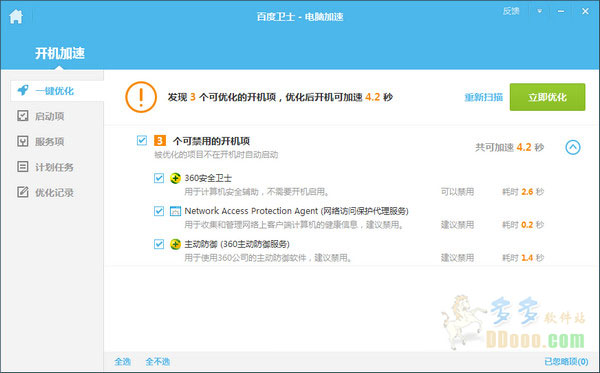Collapse the startup items group with the chevron
Screen dimensions: 600x373
[573, 147]
